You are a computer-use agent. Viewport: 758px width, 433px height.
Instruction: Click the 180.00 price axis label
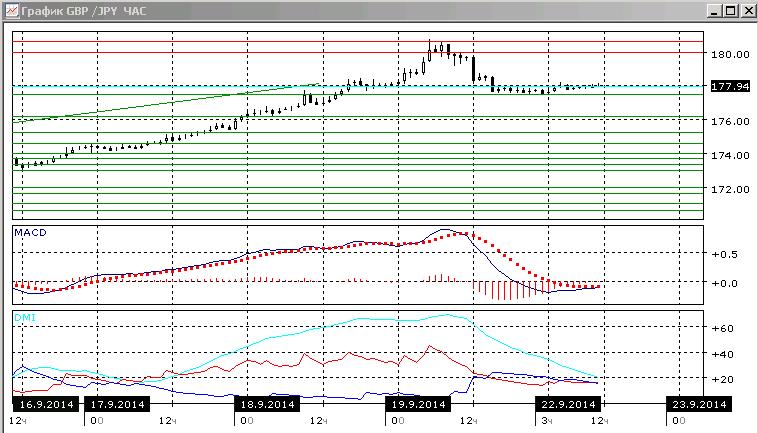click(x=730, y=54)
